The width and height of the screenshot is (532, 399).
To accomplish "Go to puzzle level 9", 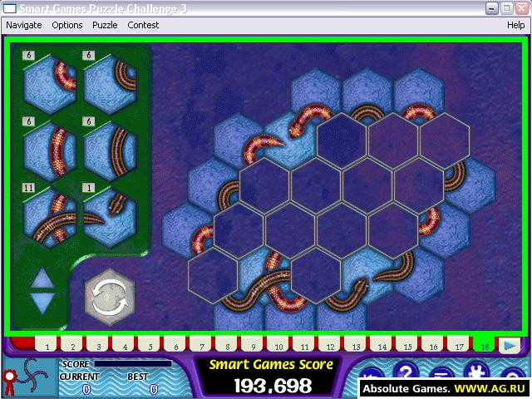I will point(254,346).
